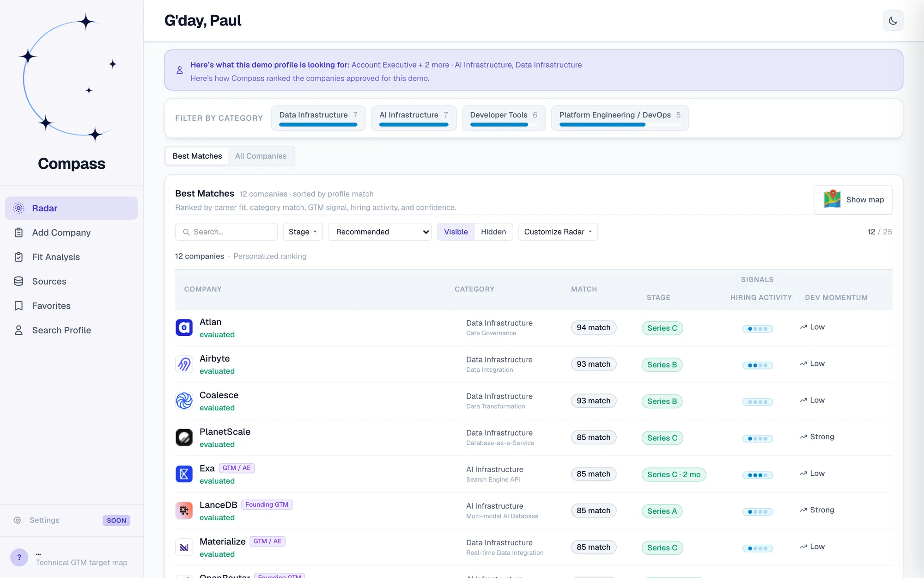Go to Sources in sidebar
The width and height of the screenshot is (924, 578).
click(71, 281)
